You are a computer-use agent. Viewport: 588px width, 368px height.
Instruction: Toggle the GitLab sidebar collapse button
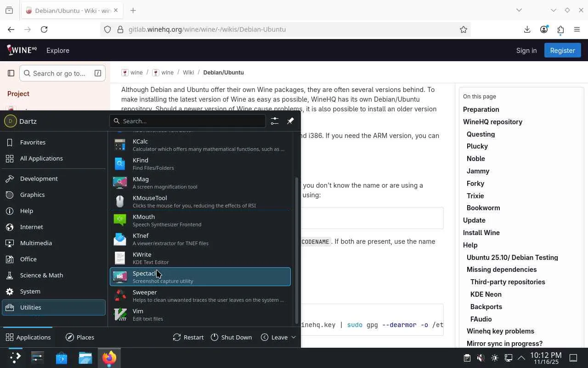click(11, 73)
